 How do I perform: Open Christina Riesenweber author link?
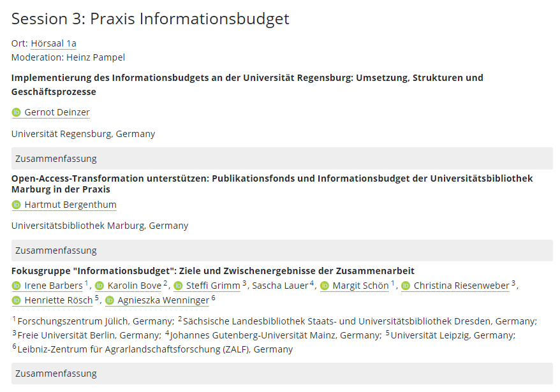(x=461, y=286)
